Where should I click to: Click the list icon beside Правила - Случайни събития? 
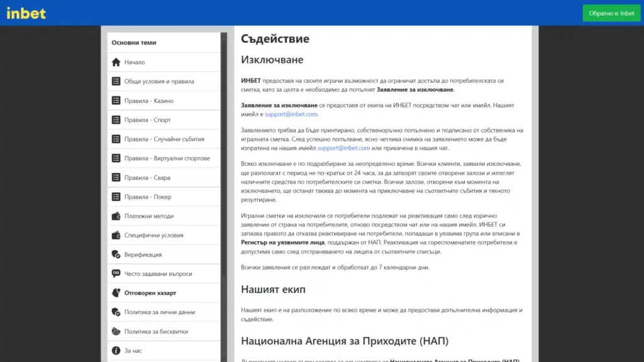pos(116,139)
